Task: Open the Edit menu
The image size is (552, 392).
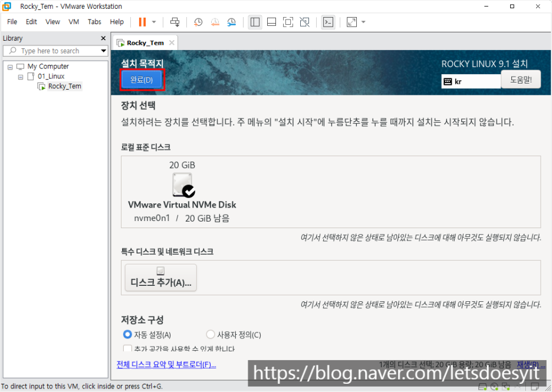Action: [x=31, y=22]
